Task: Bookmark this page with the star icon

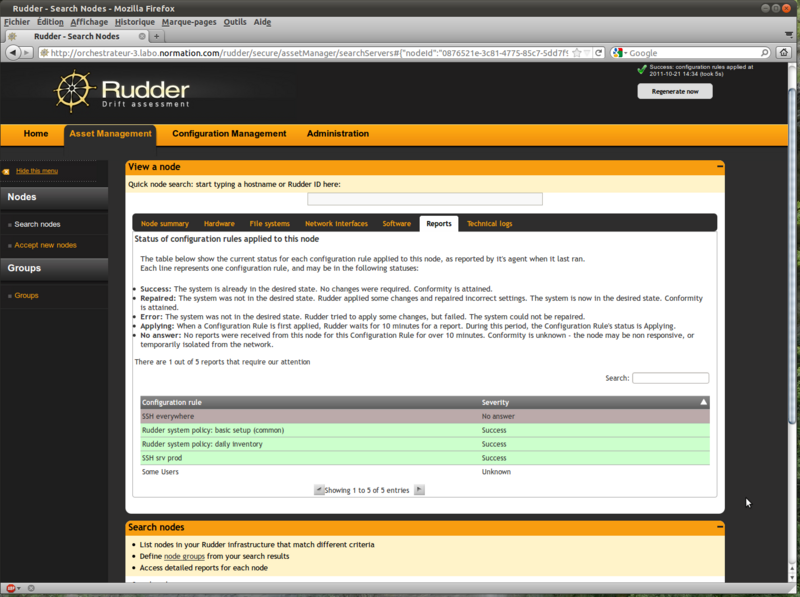Action: click(577, 53)
